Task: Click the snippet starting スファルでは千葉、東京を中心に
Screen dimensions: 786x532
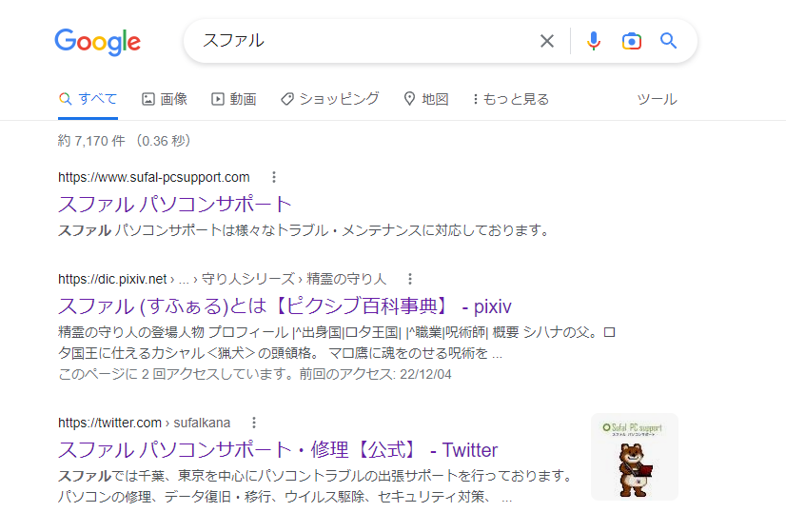Action: pos(316,486)
